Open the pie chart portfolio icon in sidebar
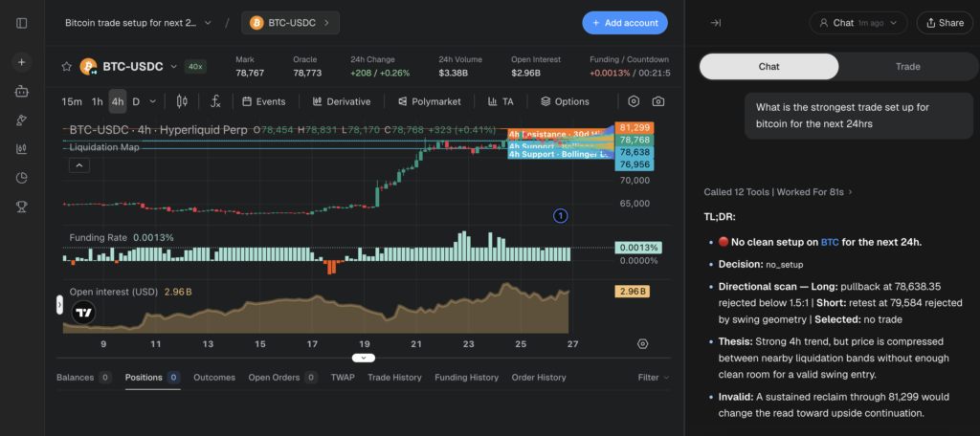 tap(22, 178)
